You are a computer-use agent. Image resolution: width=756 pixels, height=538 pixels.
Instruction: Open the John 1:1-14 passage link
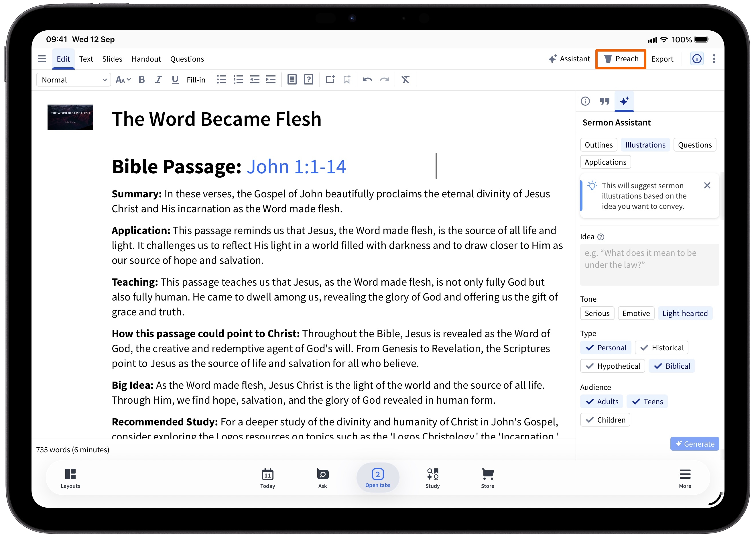tap(296, 166)
